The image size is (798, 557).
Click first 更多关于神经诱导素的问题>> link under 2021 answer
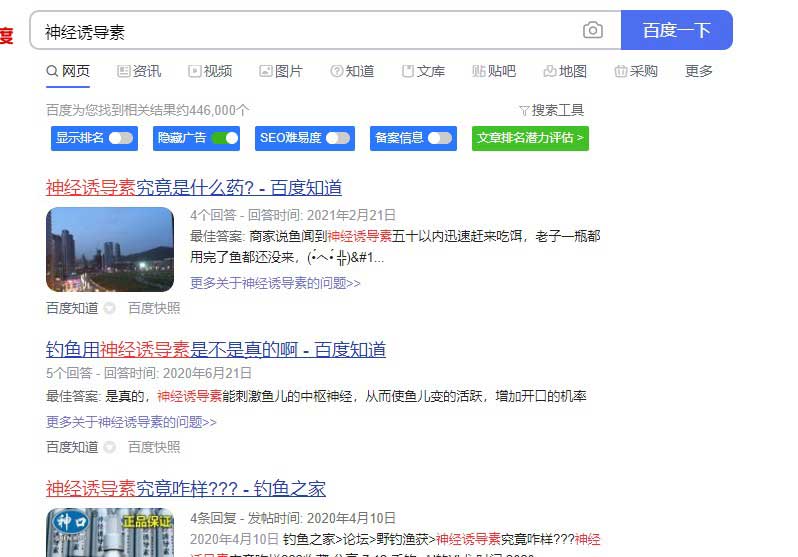275,283
